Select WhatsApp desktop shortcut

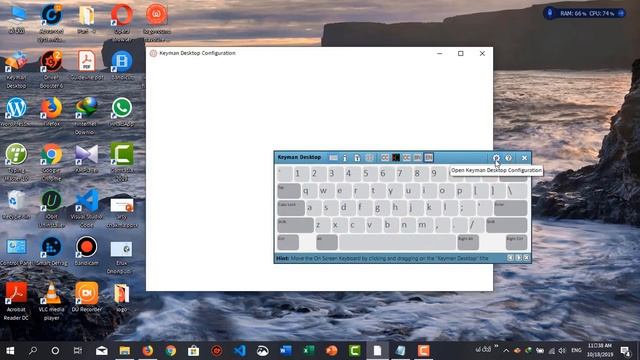pyautogui.click(x=122, y=112)
